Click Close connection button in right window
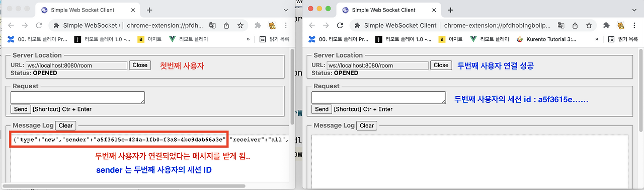Viewport: 644px width, 190px height. click(x=441, y=65)
